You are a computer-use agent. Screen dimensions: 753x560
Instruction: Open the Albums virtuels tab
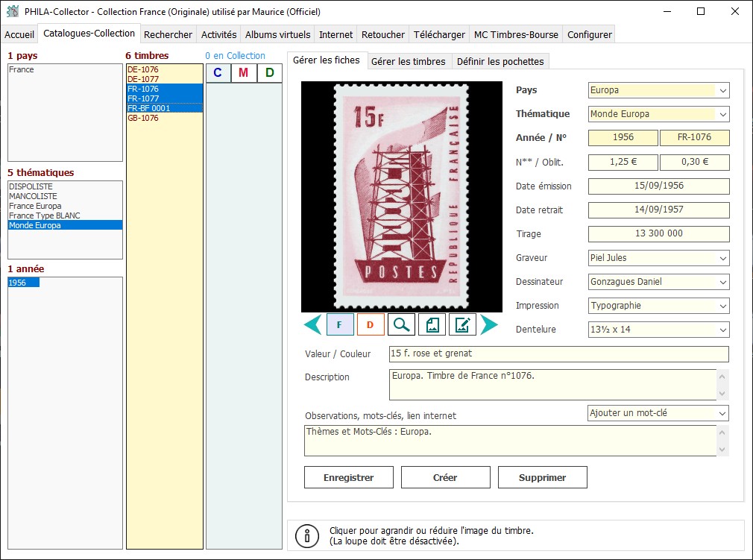coord(277,34)
